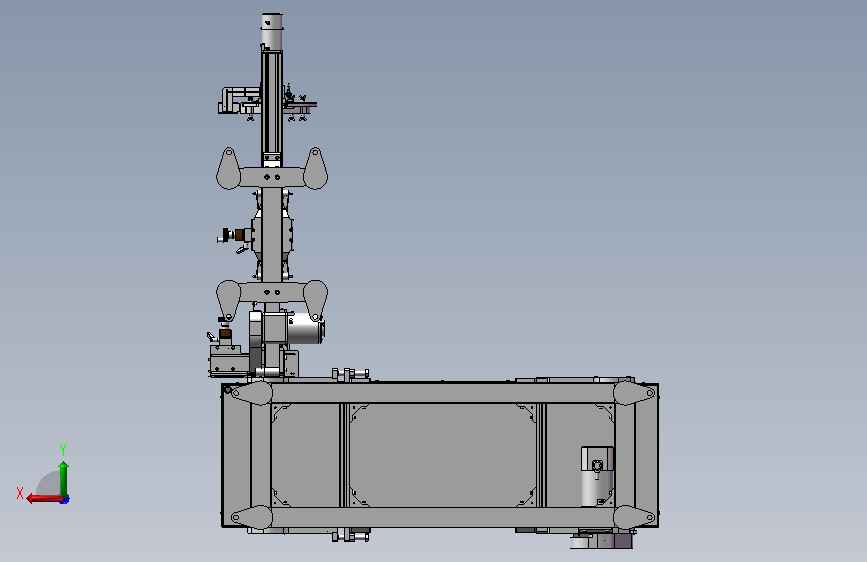Click the red X axis arrow of the triad
This screenshot has height=562, width=867.
coord(44,499)
